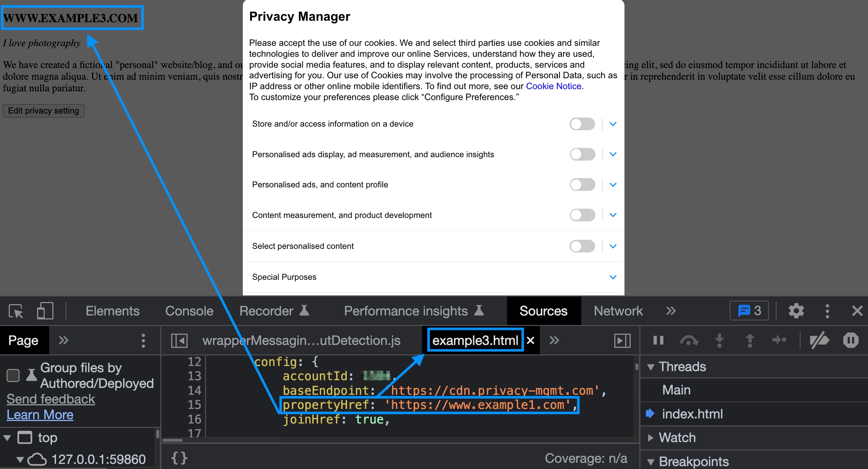The image size is (868, 469).
Task: Click the Edit privacy setting button
Action: click(44, 111)
